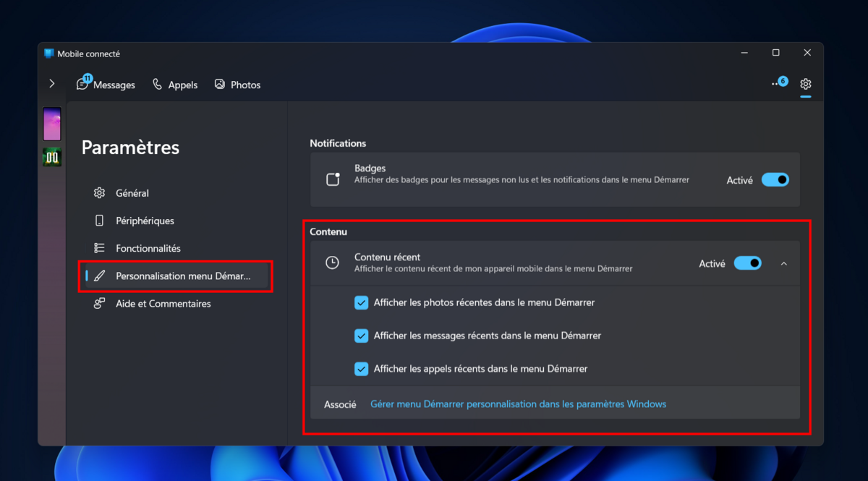Uncheck Afficher les photos récentes checkbox
This screenshot has height=481, width=868.
pyautogui.click(x=362, y=302)
